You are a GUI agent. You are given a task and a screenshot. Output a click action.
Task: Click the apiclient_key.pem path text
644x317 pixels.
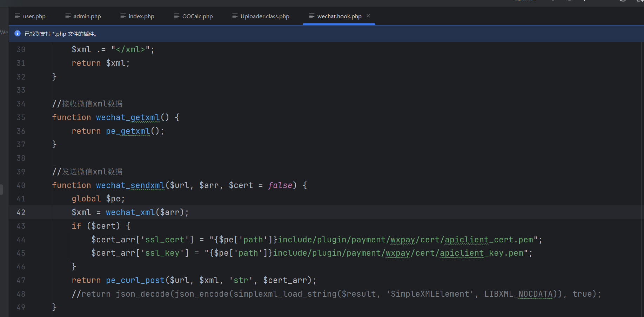[482, 253]
